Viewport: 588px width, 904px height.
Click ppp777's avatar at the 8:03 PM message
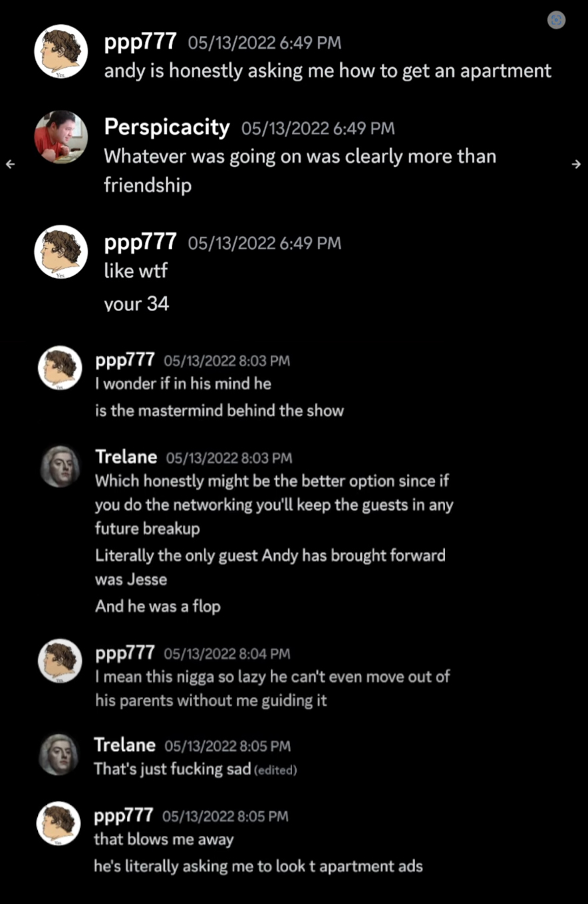point(60,367)
